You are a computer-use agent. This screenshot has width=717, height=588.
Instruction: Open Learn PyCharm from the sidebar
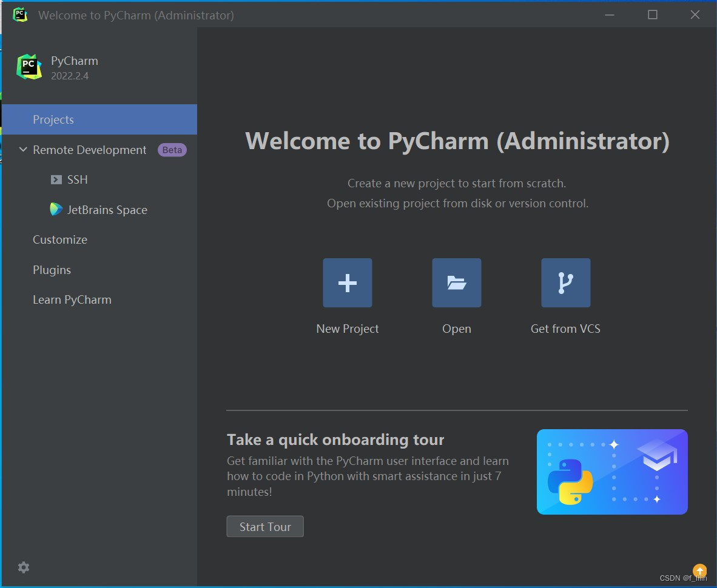[x=72, y=299]
